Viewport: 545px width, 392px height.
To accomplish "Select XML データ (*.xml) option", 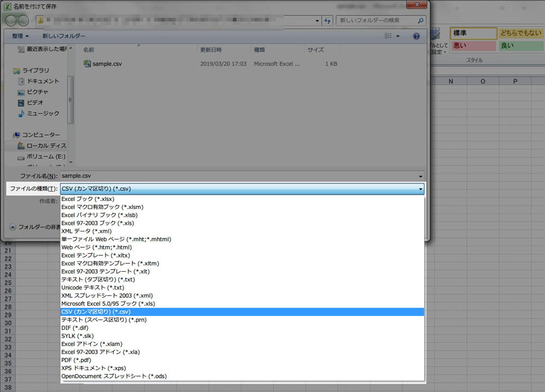I will tap(243, 231).
